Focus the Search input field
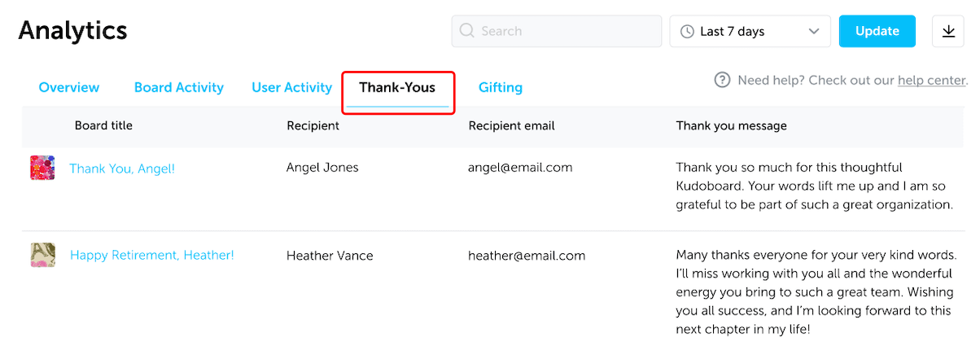This screenshot has width=980, height=355. (557, 31)
